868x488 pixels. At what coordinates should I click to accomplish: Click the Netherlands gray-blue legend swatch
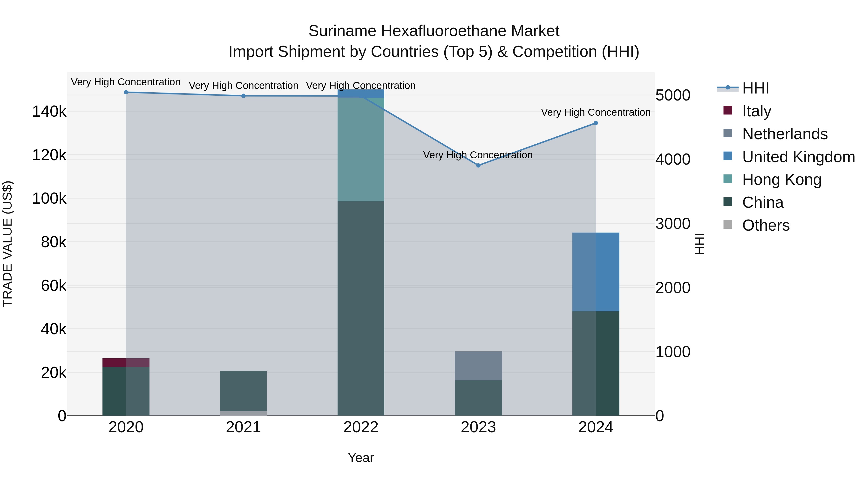(728, 133)
